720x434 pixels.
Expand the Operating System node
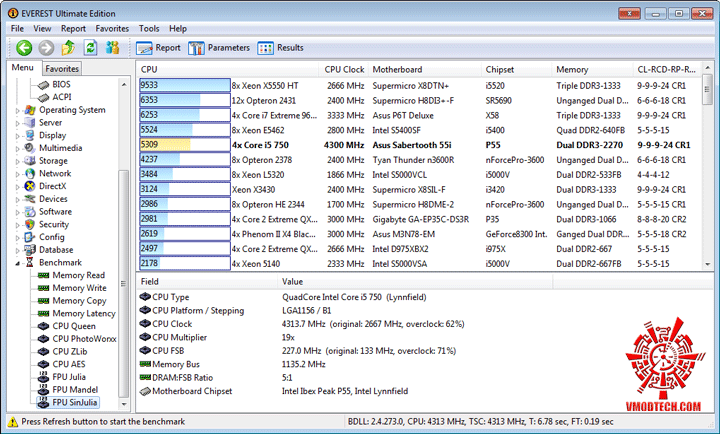(18, 111)
